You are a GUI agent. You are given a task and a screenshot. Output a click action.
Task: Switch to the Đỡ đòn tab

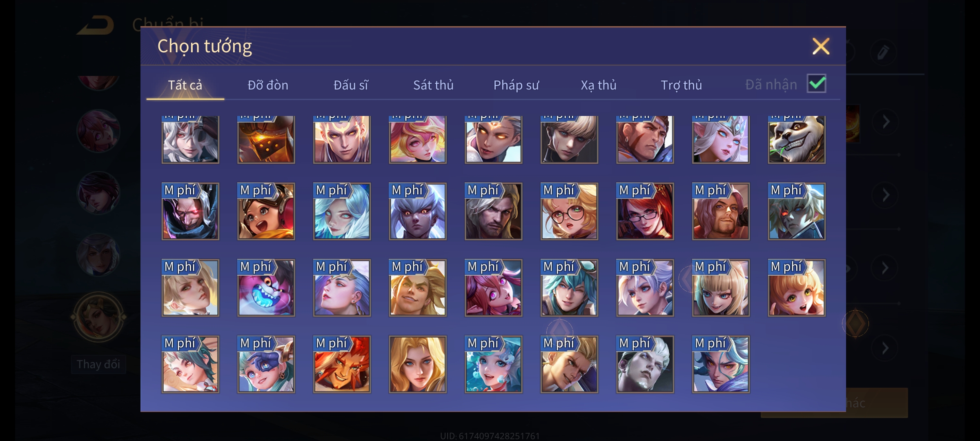click(x=268, y=85)
